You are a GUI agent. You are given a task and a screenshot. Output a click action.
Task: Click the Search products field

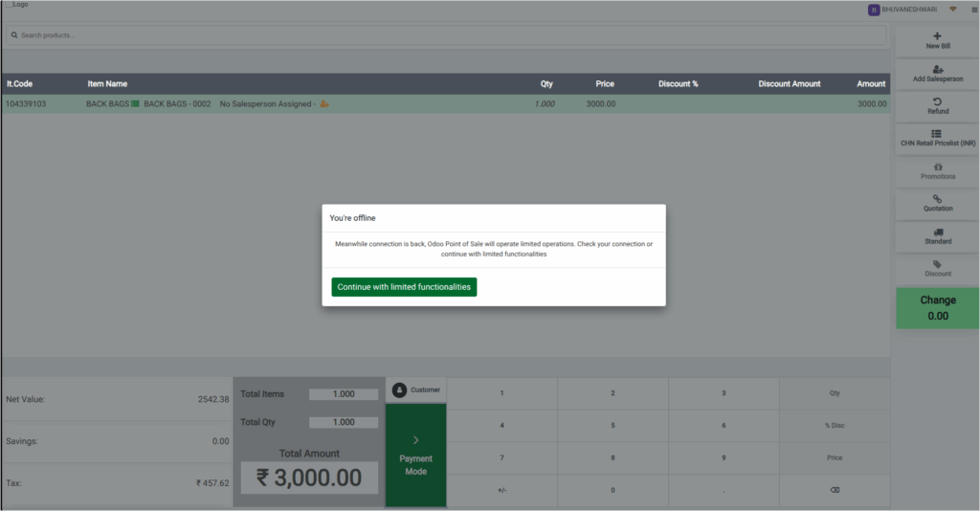(x=446, y=35)
